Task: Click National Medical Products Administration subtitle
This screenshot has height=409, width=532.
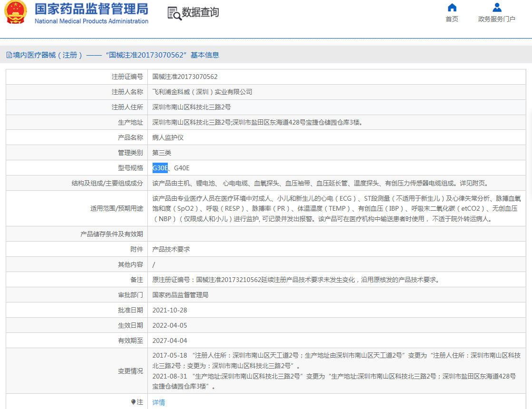Action: click(92, 21)
